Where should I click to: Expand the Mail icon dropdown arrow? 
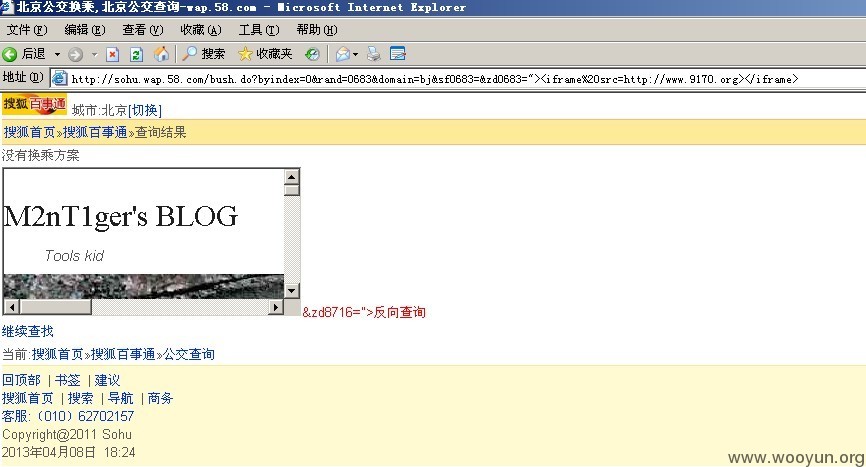tap(355, 54)
